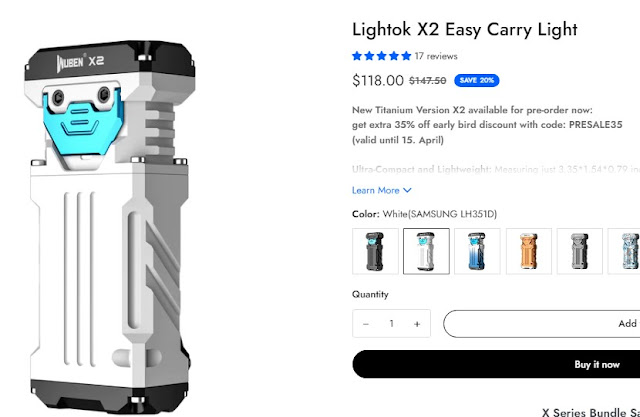Open the 17 reviews link
Viewport: 640px width, 417px height.
tap(436, 56)
